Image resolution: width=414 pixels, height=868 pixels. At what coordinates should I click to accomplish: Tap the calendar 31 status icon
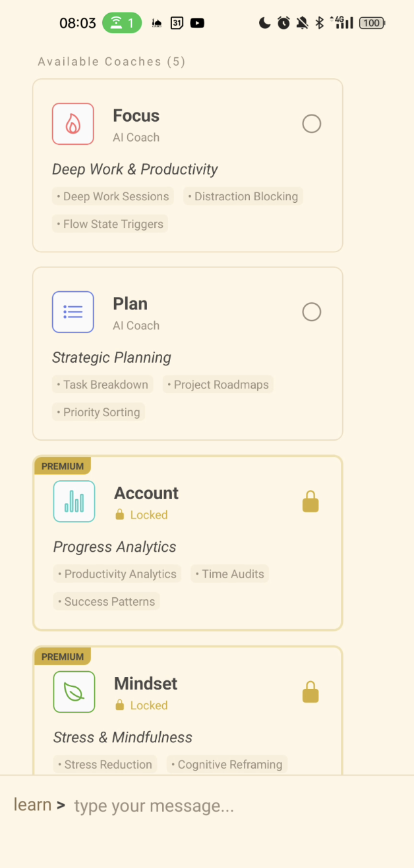coord(177,23)
